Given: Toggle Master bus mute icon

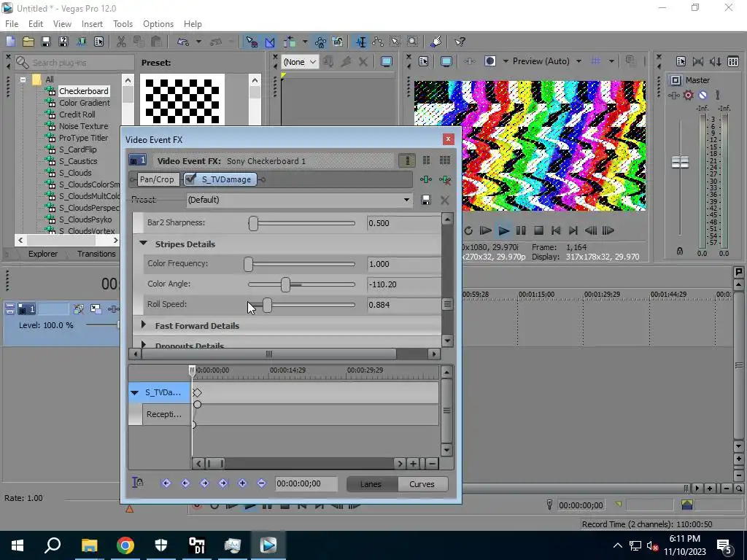Looking at the screenshot, I should [703, 96].
